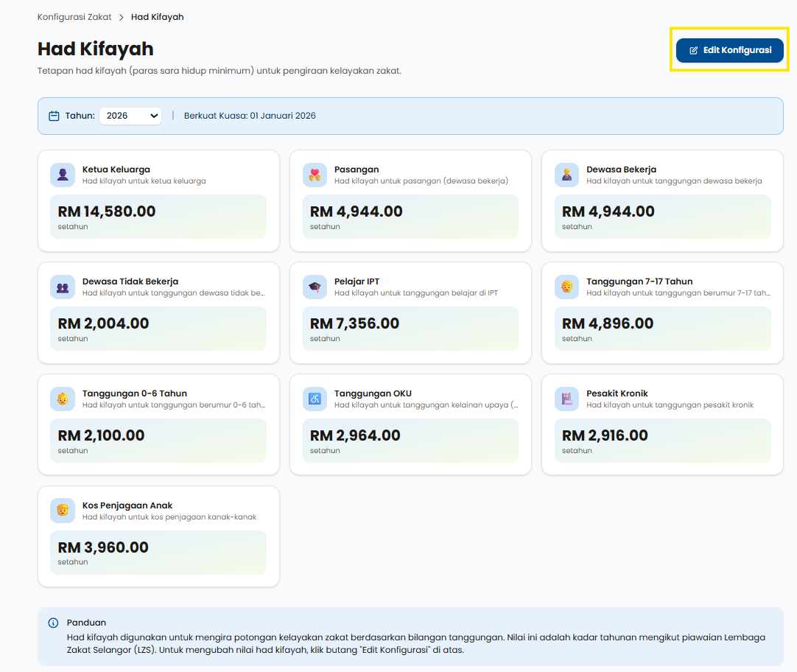The image size is (797, 672).
Task: Click the Ketua Keluarga card icon
Action: (63, 175)
